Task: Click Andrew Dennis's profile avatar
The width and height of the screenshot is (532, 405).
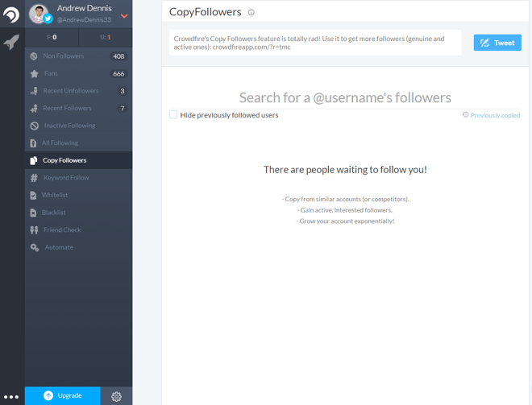Action: (x=39, y=14)
